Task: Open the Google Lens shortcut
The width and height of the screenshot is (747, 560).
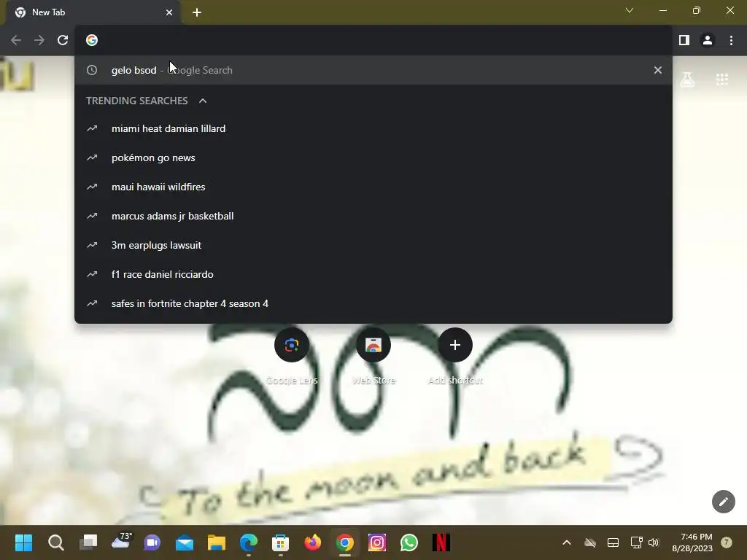Action: tap(292, 345)
